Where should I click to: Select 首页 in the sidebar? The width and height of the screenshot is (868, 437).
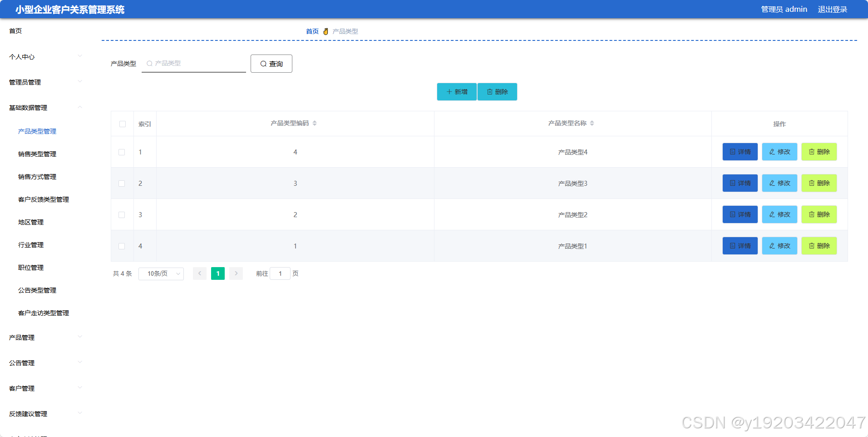click(x=15, y=31)
